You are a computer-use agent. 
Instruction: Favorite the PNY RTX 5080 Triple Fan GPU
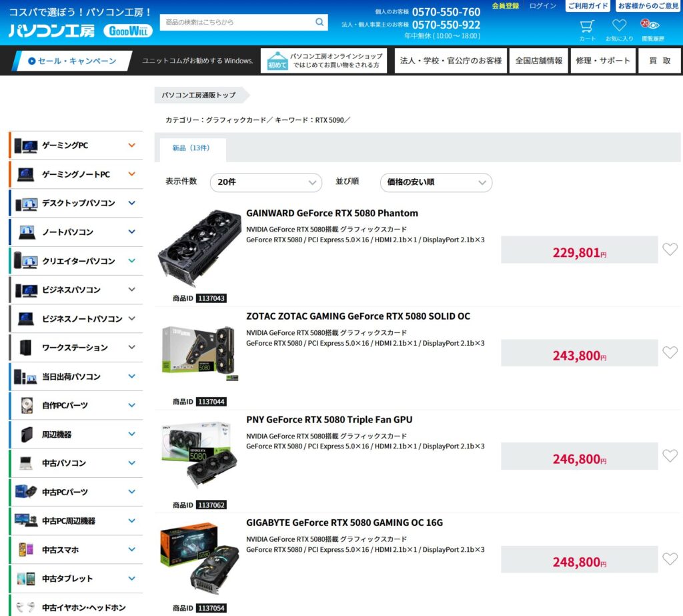(670, 456)
